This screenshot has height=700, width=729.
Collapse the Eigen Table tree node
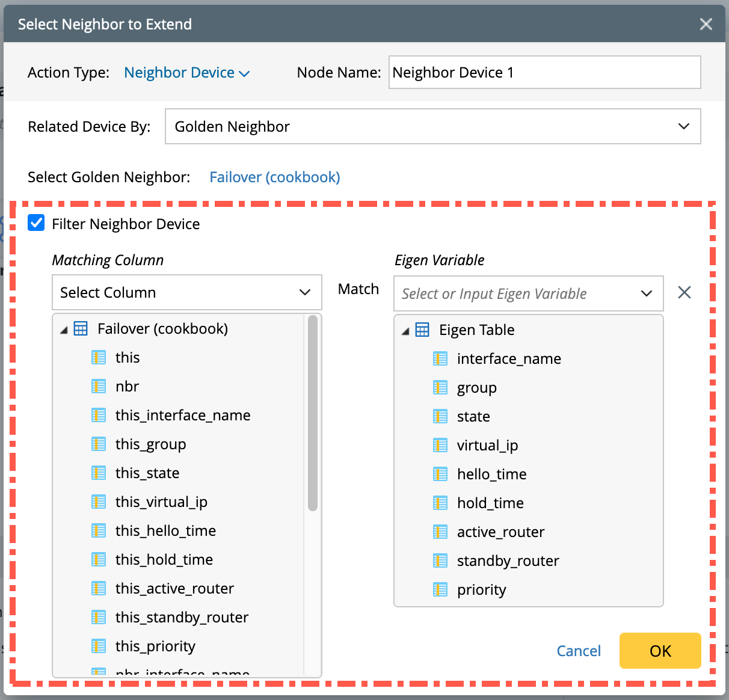[x=405, y=331]
